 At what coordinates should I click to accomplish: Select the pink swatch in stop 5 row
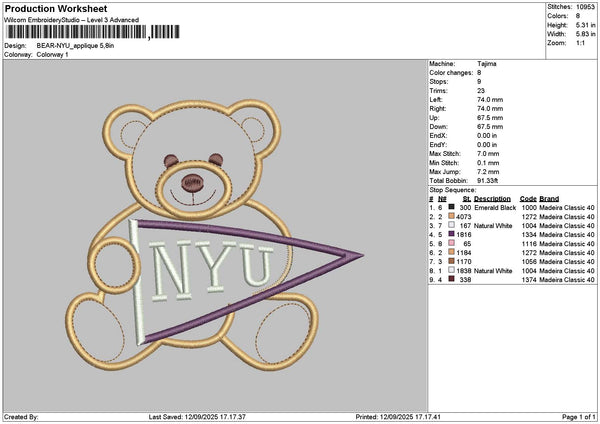point(452,243)
